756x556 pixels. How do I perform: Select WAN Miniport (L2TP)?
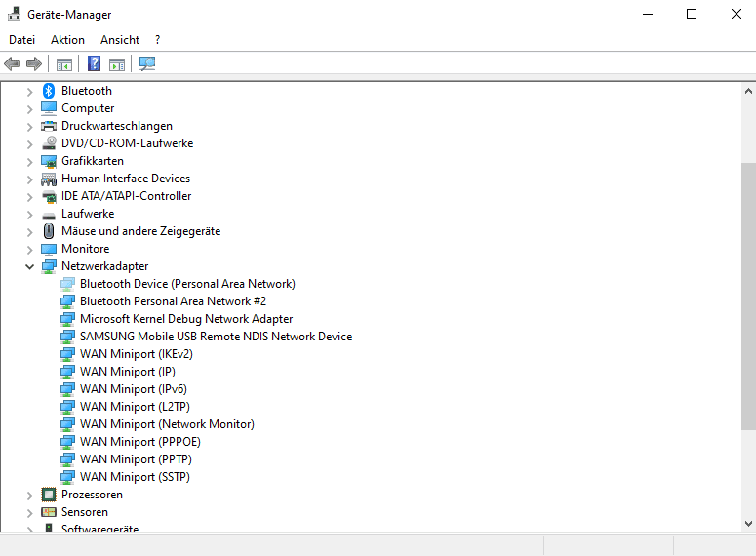tap(135, 407)
